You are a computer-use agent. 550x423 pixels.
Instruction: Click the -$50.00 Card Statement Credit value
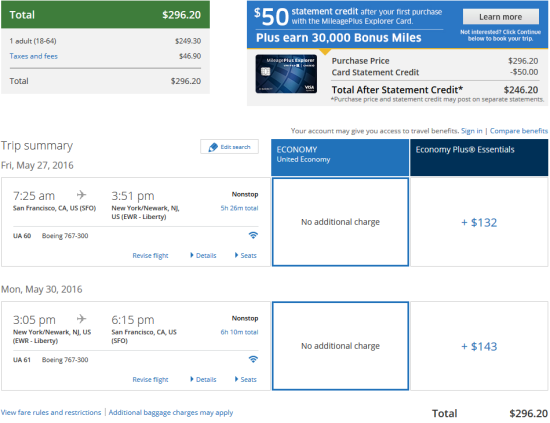524,72
